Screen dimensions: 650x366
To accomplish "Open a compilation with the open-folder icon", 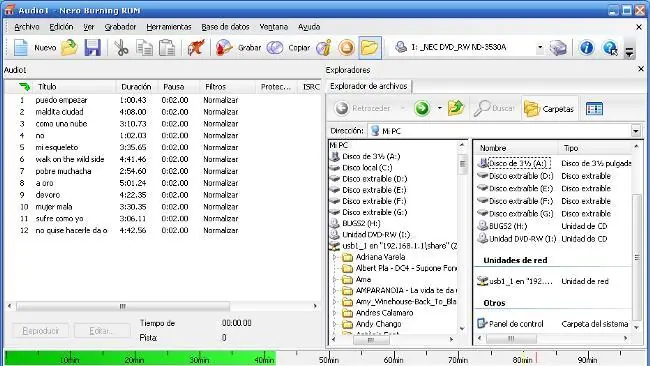I will coord(69,48).
